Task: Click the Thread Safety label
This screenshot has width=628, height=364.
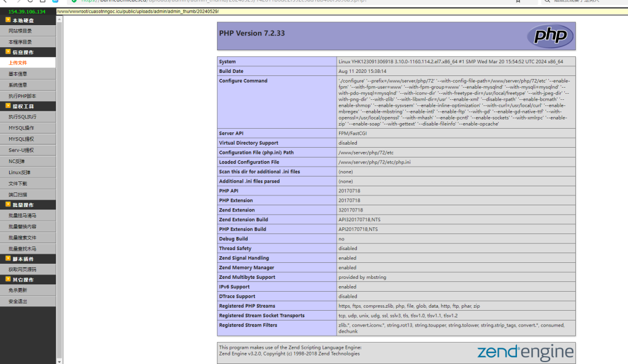Action: pos(235,248)
